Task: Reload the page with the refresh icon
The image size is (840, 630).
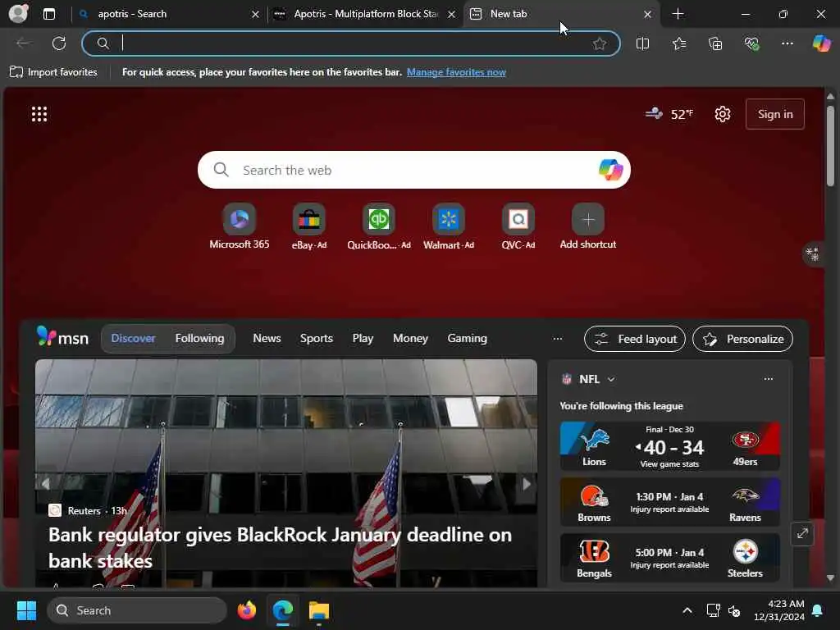Action: click(59, 43)
